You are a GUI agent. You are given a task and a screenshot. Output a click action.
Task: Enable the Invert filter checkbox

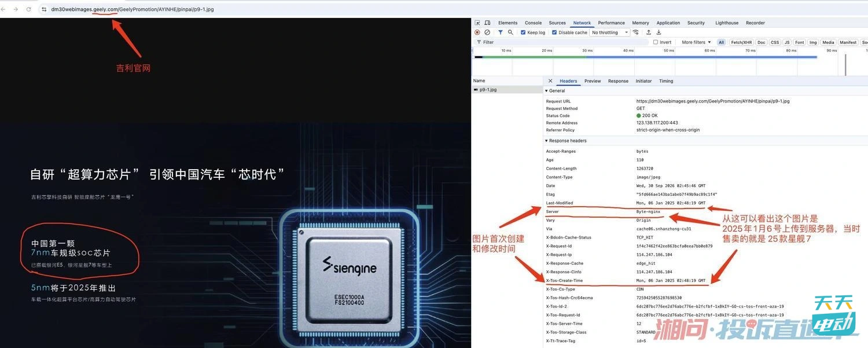click(656, 42)
